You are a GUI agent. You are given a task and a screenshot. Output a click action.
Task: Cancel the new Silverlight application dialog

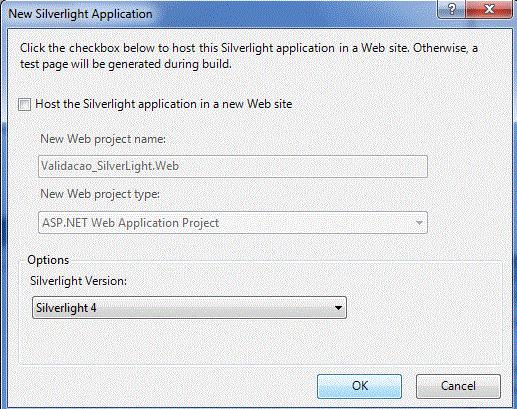click(458, 386)
